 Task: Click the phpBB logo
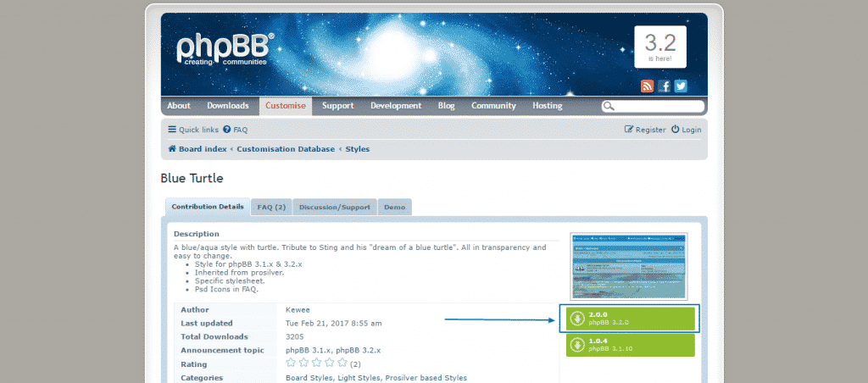pos(225,48)
